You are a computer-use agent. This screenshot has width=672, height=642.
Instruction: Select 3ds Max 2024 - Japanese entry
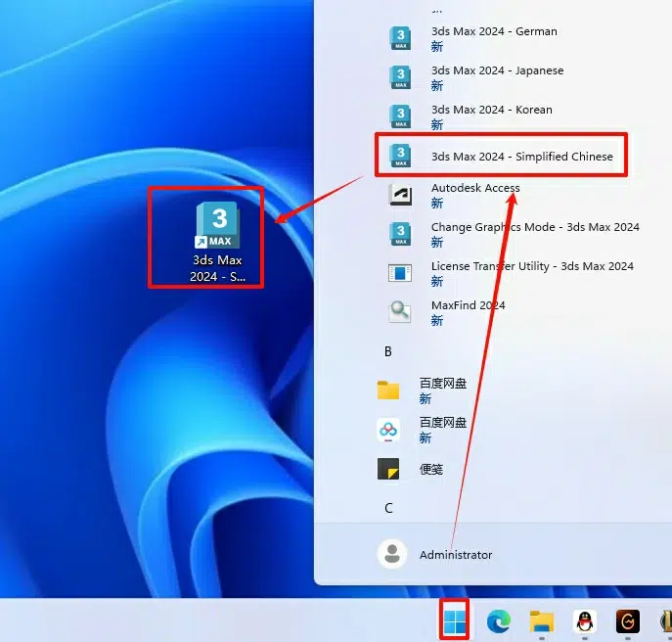pyautogui.click(x=497, y=77)
